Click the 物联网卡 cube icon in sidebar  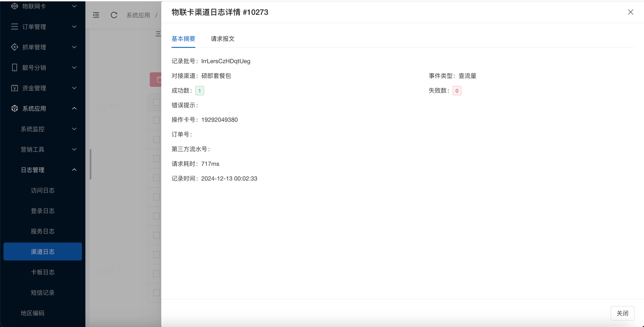[x=15, y=6]
